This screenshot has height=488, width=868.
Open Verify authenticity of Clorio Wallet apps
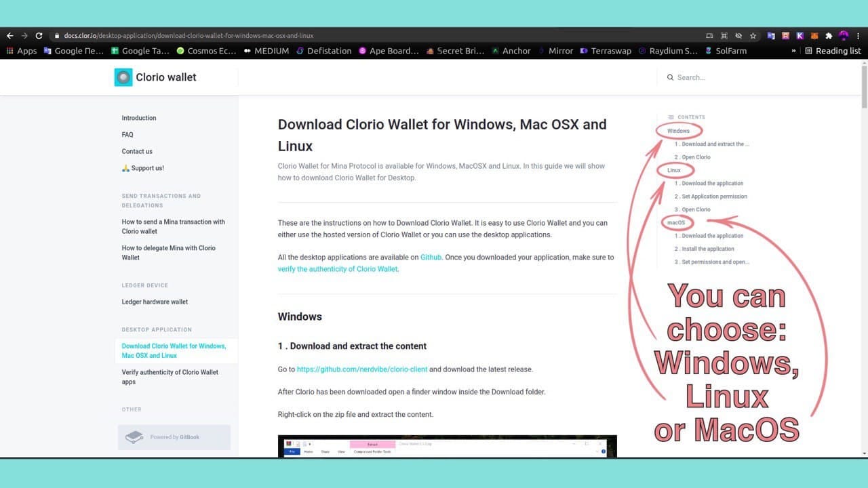click(x=170, y=377)
